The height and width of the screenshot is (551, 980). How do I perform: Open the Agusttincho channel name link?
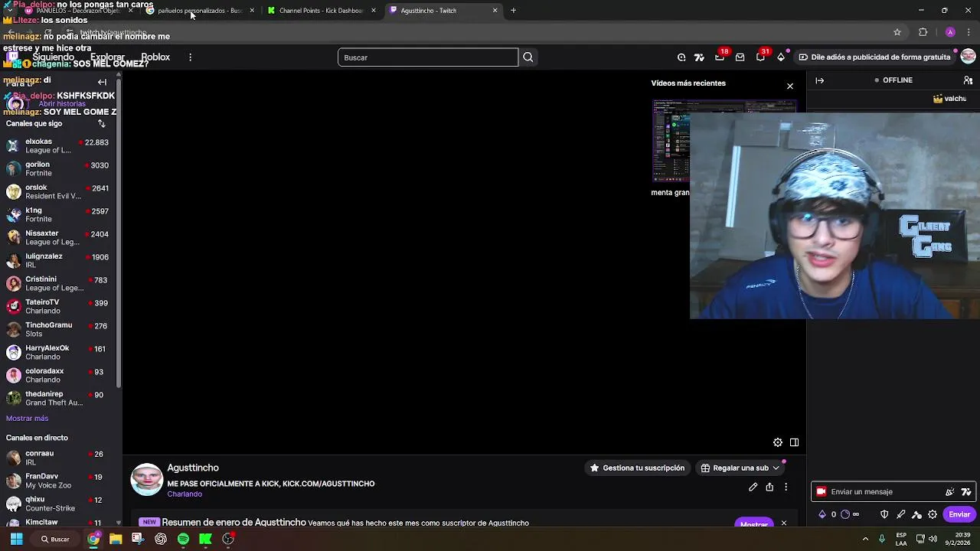tap(193, 468)
